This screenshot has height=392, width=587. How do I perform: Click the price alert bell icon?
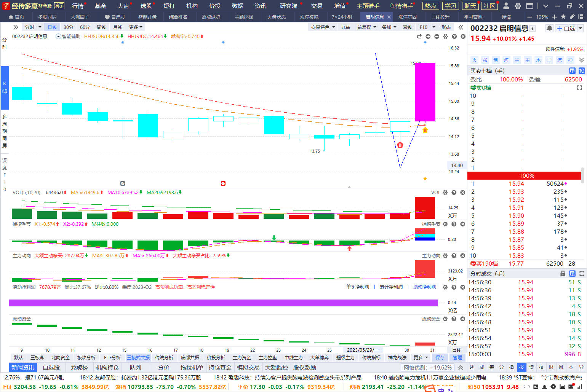click(x=549, y=29)
